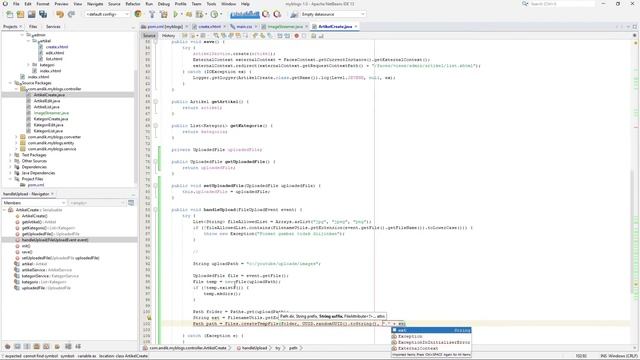
Task: Switch to the ImageStreamer.java editor tab
Action: tap(285, 27)
